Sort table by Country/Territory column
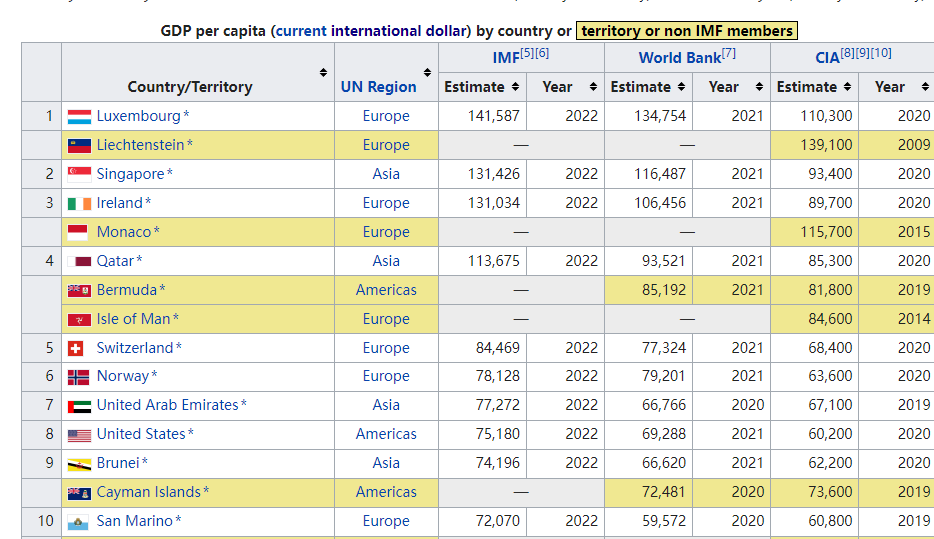 coord(323,73)
